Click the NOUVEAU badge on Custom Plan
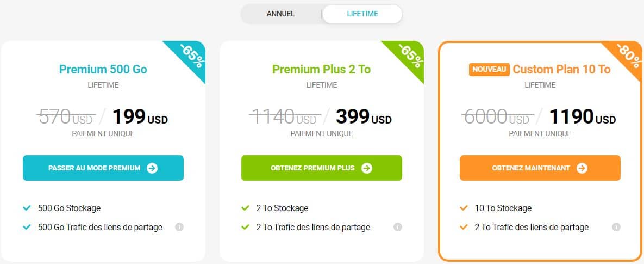Viewport: 644px width, 264px height. [x=489, y=70]
